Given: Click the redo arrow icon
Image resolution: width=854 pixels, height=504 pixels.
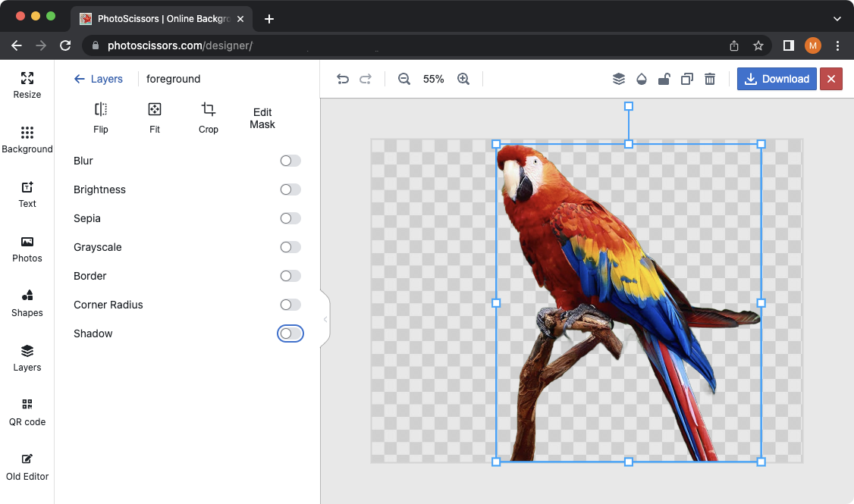Looking at the screenshot, I should [366, 79].
